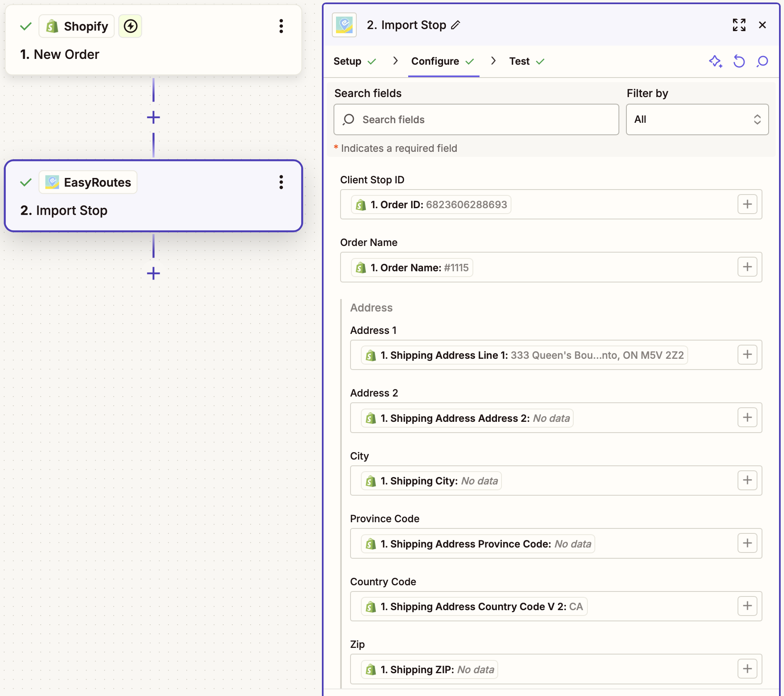Add a step after Import Stop

[x=153, y=273]
